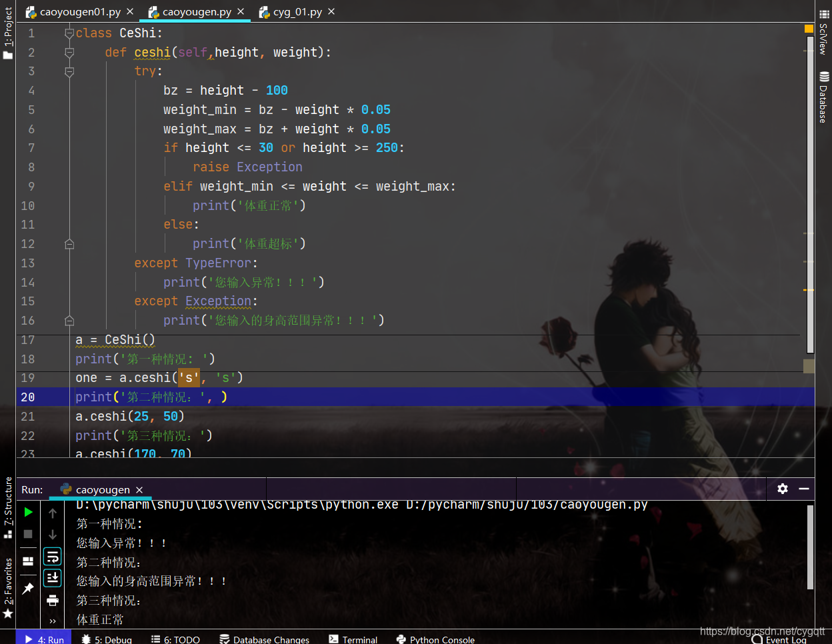The width and height of the screenshot is (832, 644).
Task: Open the Event Log
Action: click(779, 639)
